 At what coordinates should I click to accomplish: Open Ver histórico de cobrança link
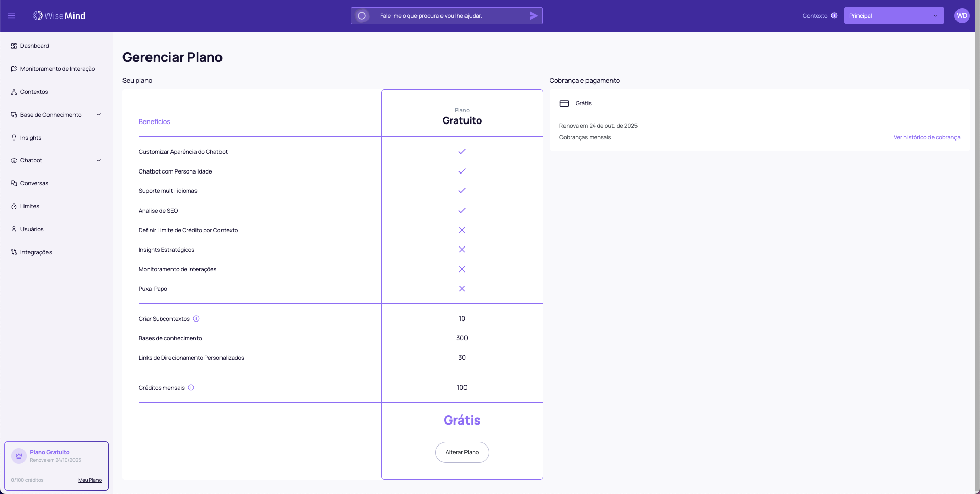pyautogui.click(x=926, y=137)
